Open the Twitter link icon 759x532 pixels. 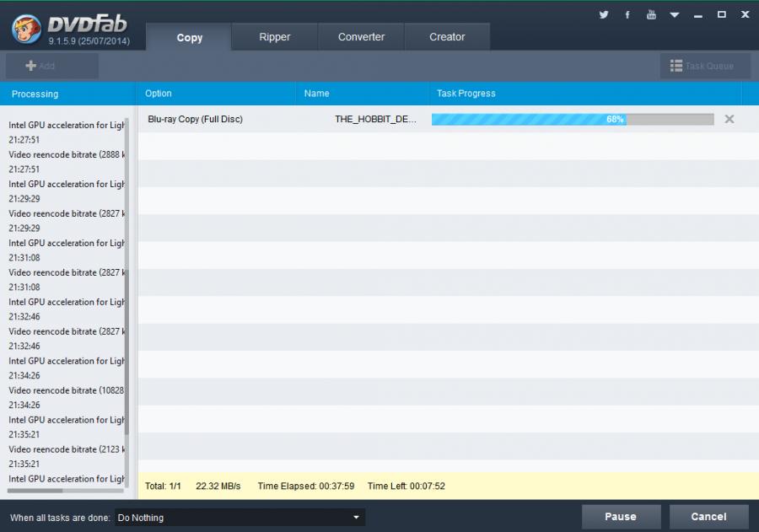(604, 15)
